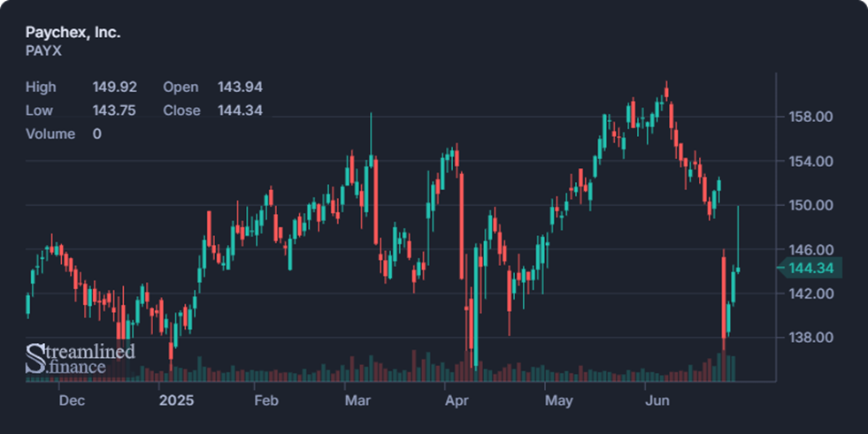Click the Paychex, Inc. title
This screenshot has width=868, height=434.
pyautogui.click(x=73, y=33)
